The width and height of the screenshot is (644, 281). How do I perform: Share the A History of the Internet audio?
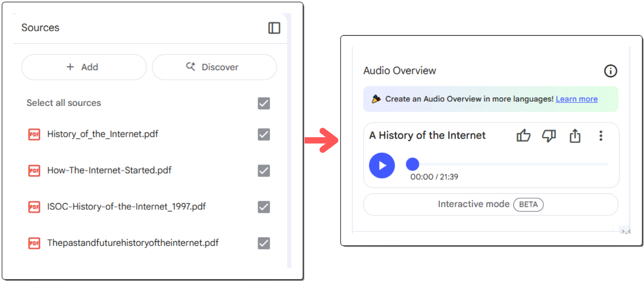coord(575,136)
